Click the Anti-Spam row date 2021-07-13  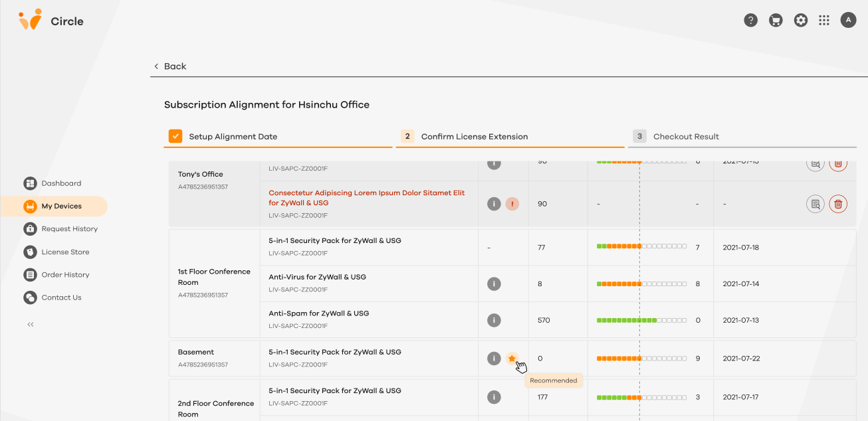click(x=741, y=320)
